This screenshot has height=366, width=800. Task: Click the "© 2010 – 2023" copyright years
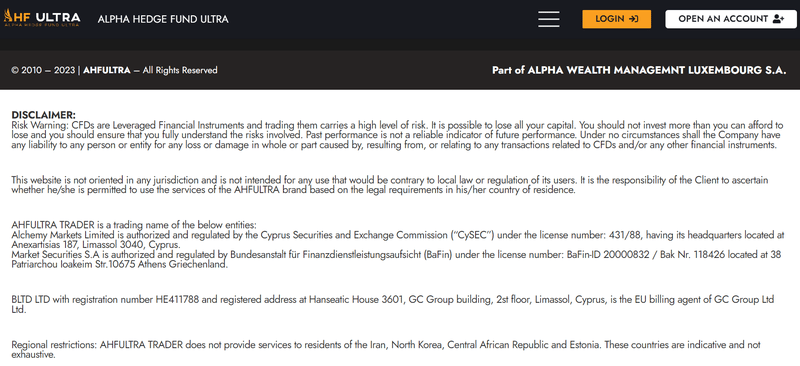point(43,70)
